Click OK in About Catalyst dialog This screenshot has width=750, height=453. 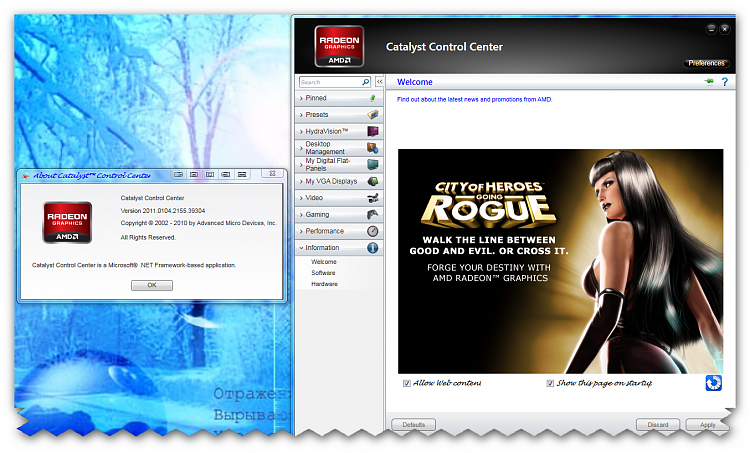pyautogui.click(x=152, y=285)
